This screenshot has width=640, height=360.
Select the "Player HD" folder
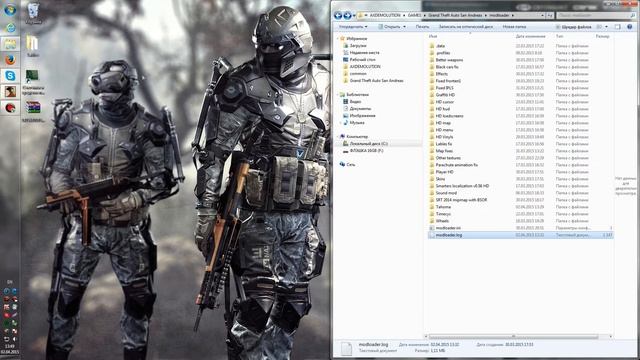(444, 172)
